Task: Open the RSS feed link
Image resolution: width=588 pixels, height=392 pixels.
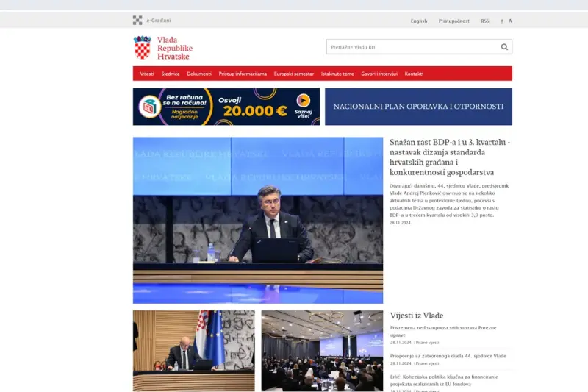Action: 485,21
